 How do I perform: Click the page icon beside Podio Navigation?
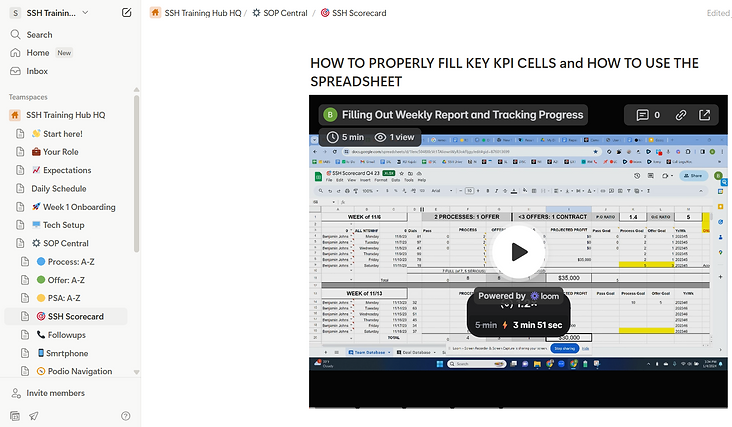25,371
